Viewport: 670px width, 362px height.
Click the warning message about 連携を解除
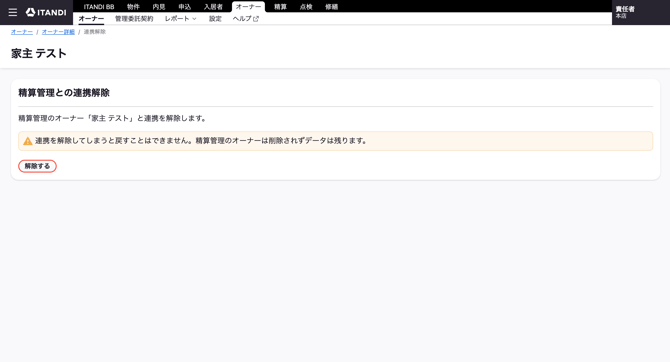pos(335,141)
